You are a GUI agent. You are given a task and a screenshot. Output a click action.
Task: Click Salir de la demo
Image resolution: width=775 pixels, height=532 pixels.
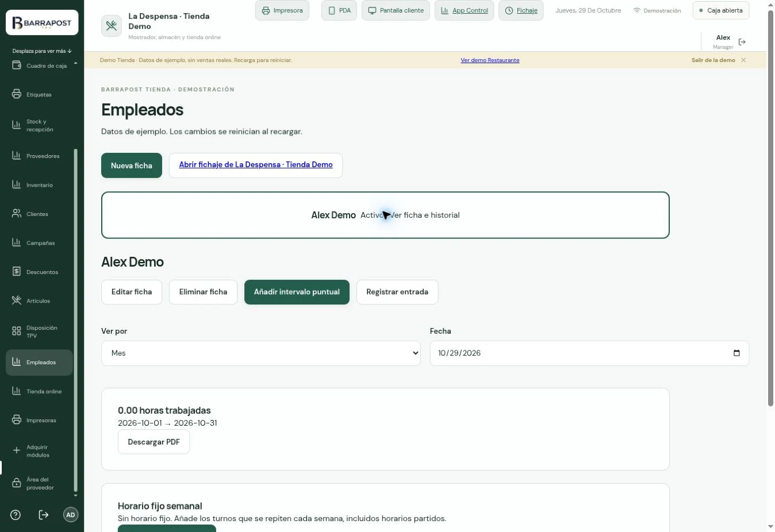tap(713, 60)
